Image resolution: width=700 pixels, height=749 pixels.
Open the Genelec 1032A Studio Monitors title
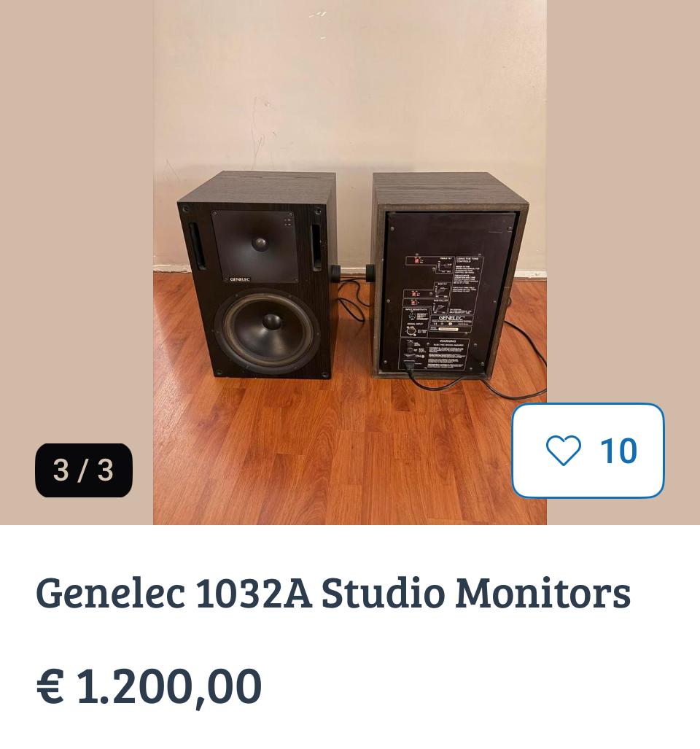click(x=333, y=593)
